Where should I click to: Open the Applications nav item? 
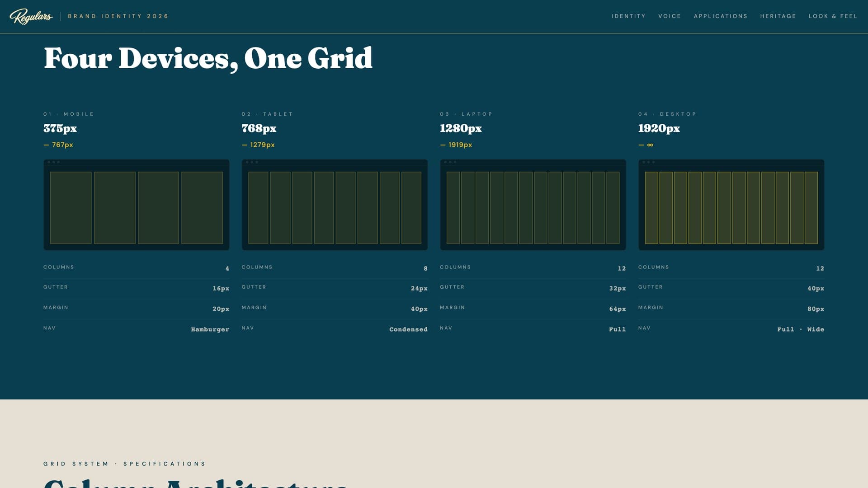pos(721,16)
